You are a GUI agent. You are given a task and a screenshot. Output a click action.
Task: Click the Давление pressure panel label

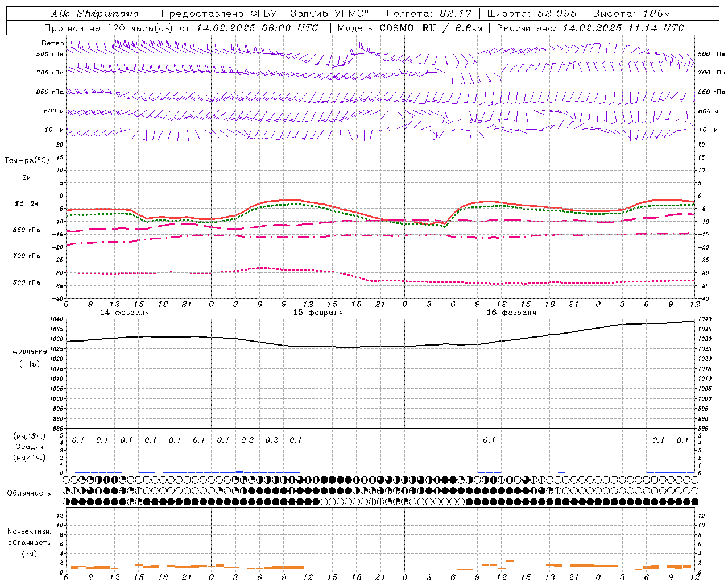coord(30,351)
